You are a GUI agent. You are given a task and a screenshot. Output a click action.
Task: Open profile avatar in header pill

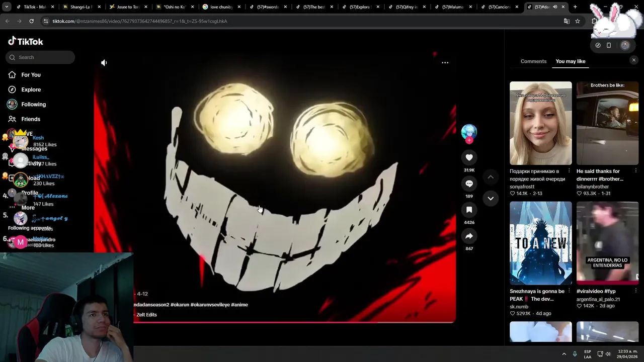[625, 45]
